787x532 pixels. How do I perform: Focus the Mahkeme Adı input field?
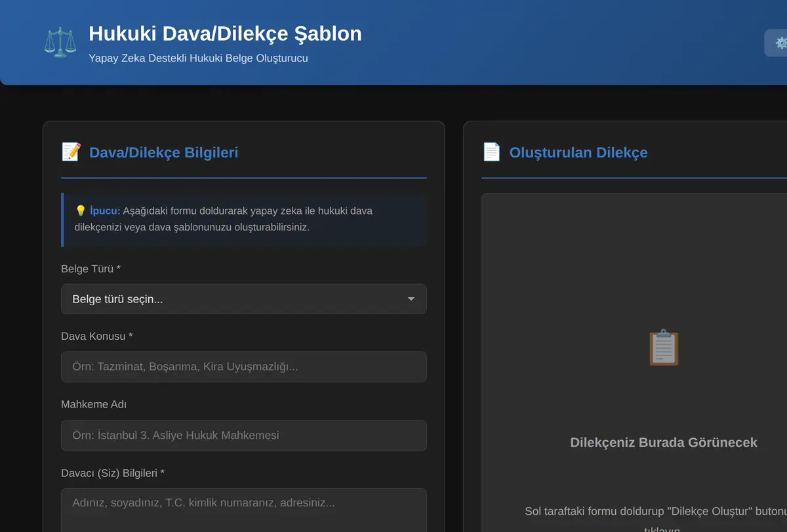pos(244,436)
